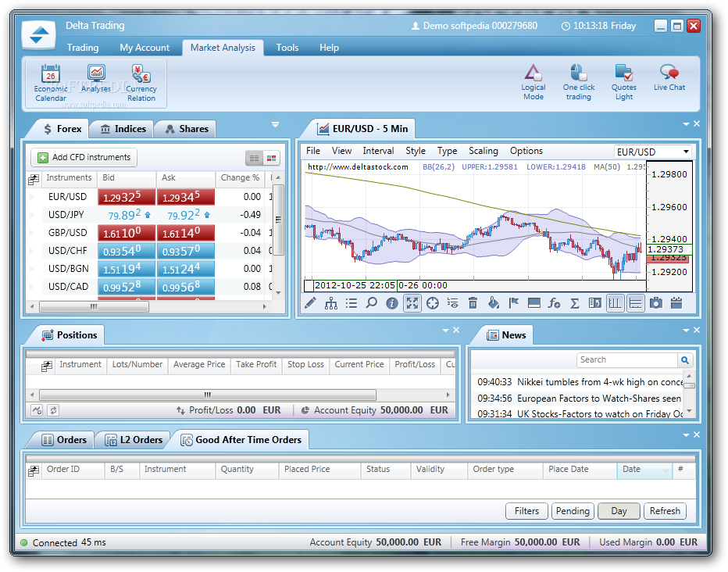This screenshot has width=728, height=572.
Task: Enable One click trading
Action: click(579, 82)
